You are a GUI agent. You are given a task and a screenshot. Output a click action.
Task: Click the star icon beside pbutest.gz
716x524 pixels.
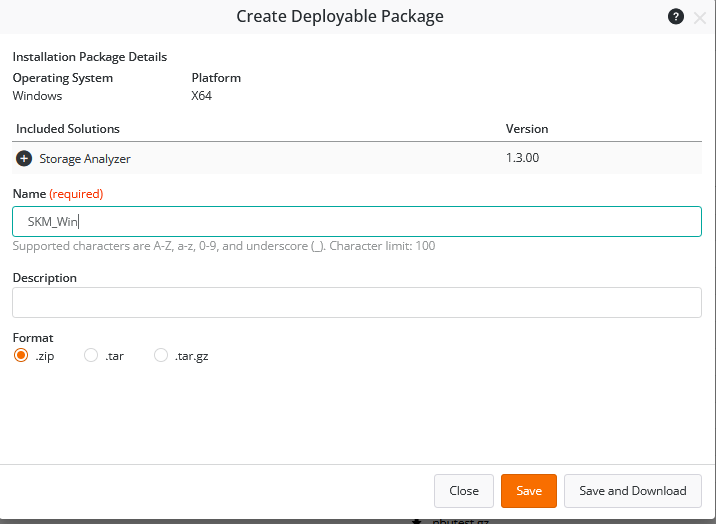418,520
